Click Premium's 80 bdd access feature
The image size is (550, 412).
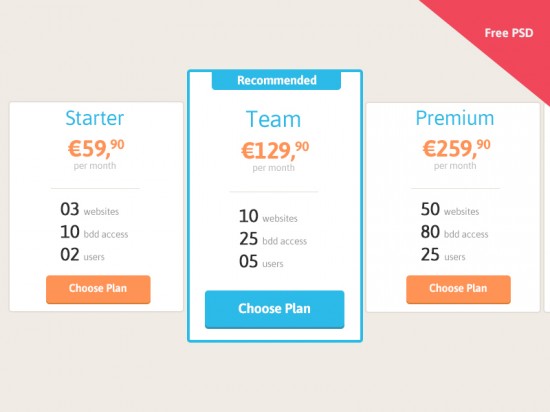coord(455,232)
